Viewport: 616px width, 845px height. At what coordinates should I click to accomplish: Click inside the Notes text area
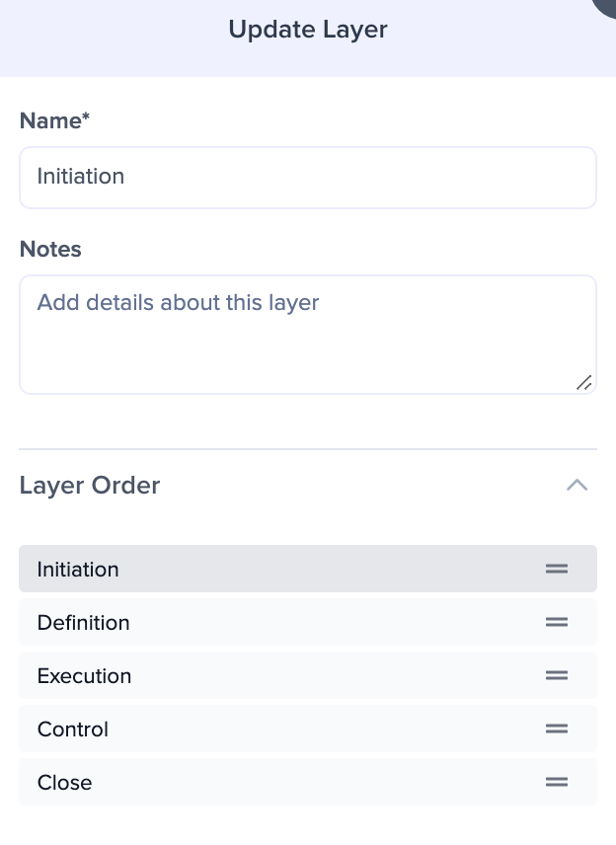point(308,335)
